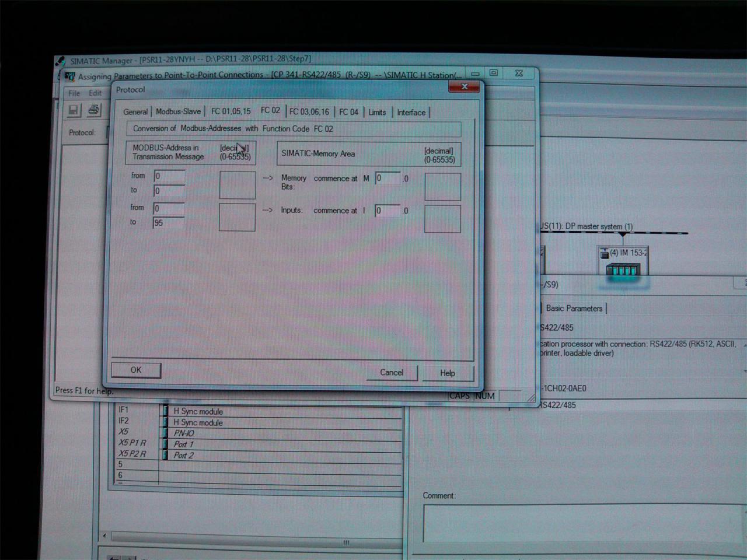The height and width of the screenshot is (560, 747).
Task: Click the SIMATIC Manager title icon
Action: (60, 61)
